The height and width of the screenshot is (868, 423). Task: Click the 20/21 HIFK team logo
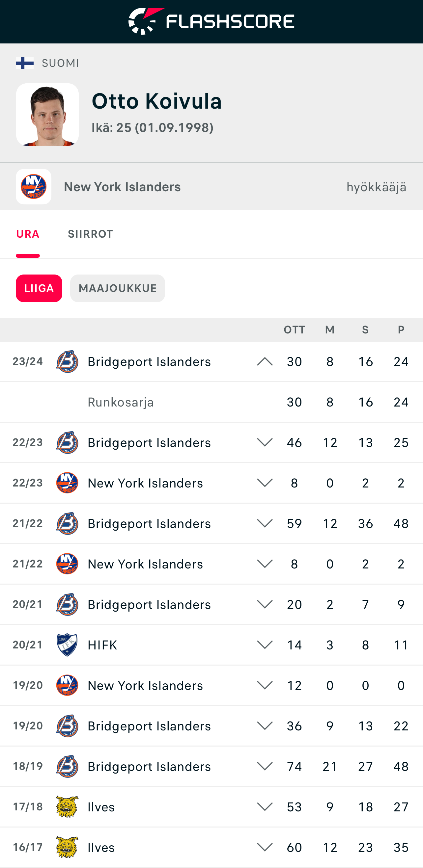(x=67, y=645)
